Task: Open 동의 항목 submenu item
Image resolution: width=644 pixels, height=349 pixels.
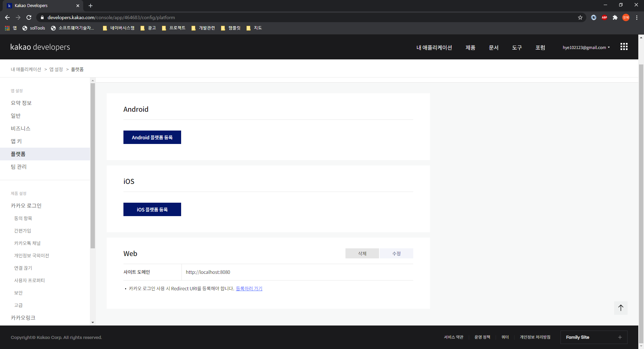Action: (23, 218)
